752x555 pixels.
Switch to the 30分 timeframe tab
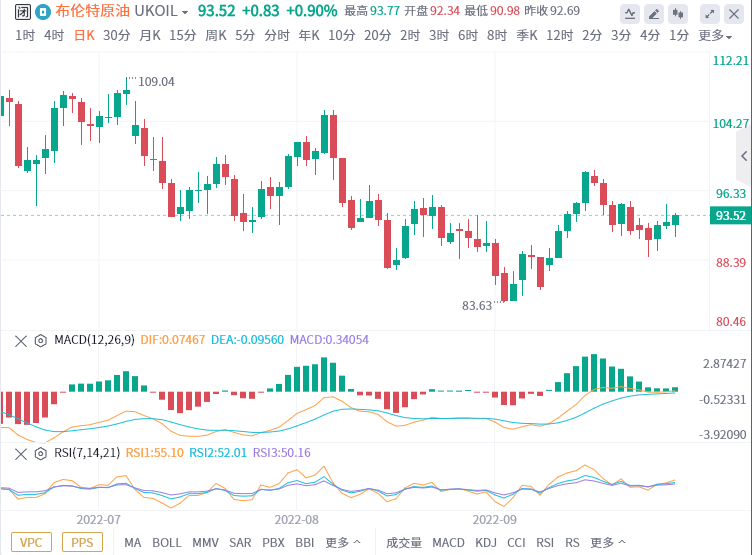tap(116, 35)
